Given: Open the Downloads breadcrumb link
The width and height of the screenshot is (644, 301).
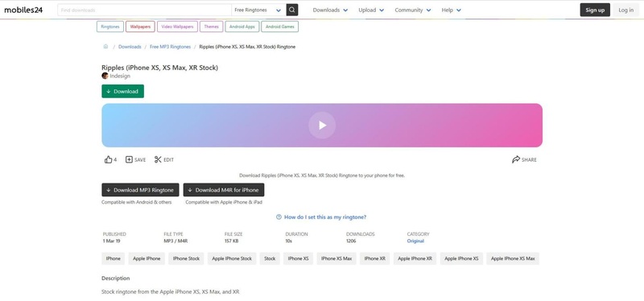Looking at the screenshot, I should (130, 47).
